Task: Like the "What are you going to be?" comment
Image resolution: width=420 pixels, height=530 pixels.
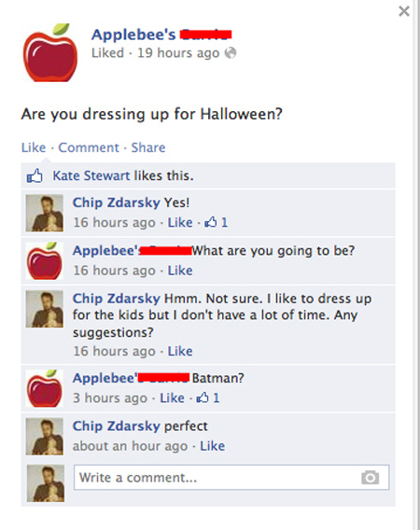Action: point(180,271)
